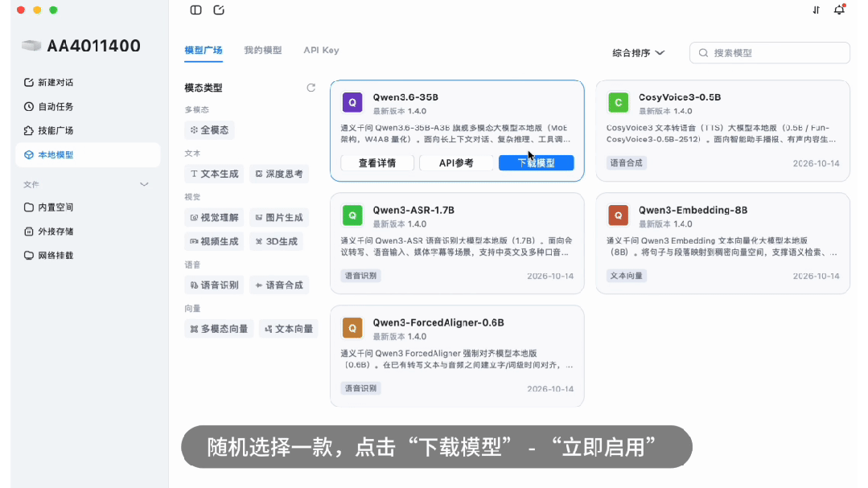Open the Qwen3-Embedding-8B model title
The image size is (868, 488).
point(693,210)
